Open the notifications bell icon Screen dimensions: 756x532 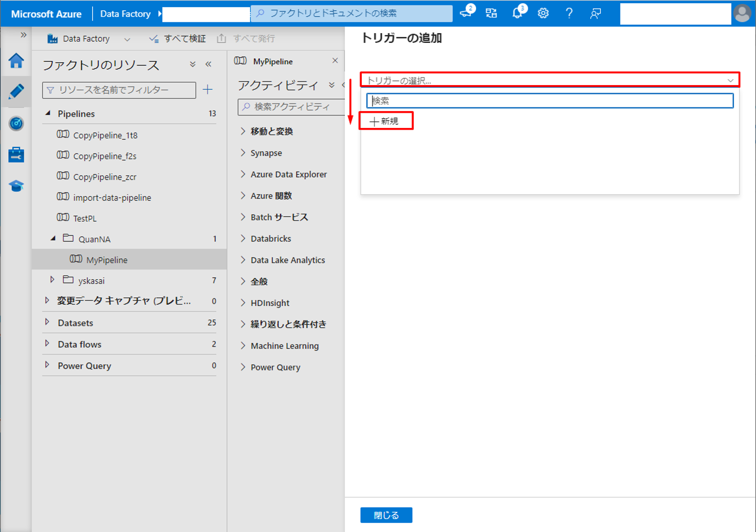tap(517, 14)
